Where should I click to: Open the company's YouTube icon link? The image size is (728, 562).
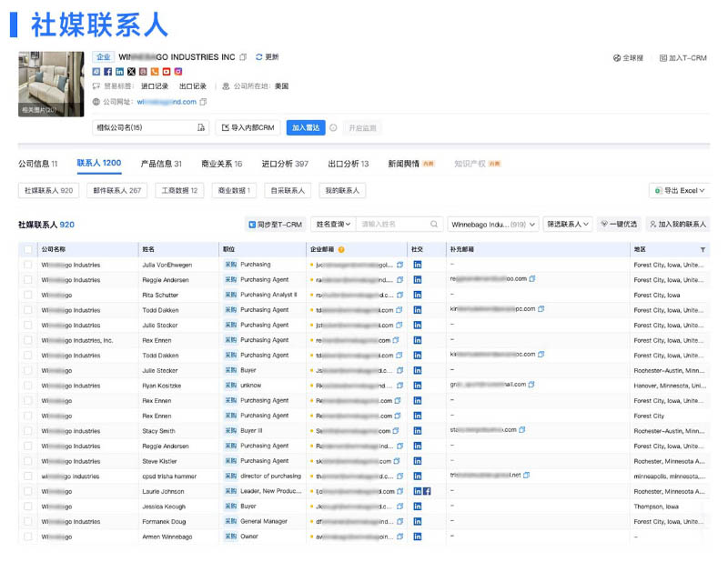point(167,71)
